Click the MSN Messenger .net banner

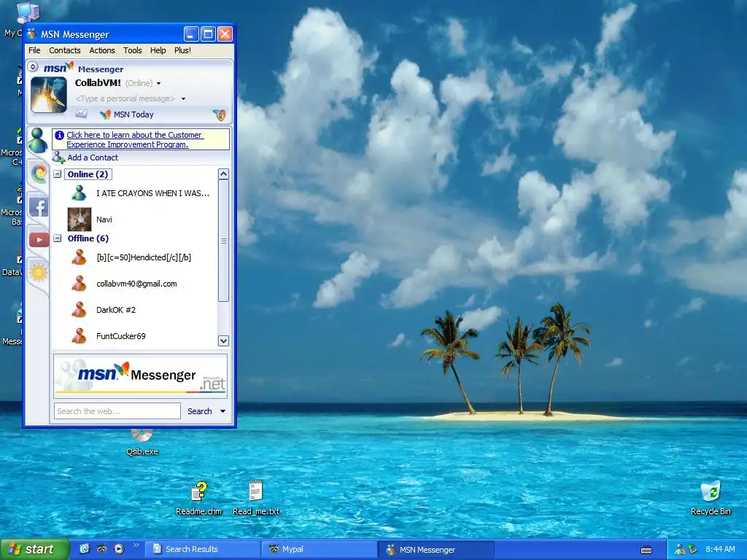tap(141, 376)
